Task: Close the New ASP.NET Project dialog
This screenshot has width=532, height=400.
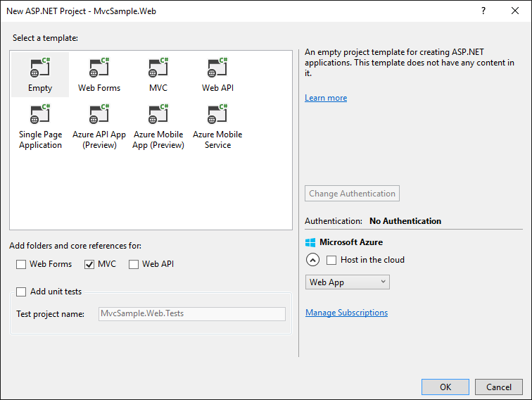Action: click(514, 11)
